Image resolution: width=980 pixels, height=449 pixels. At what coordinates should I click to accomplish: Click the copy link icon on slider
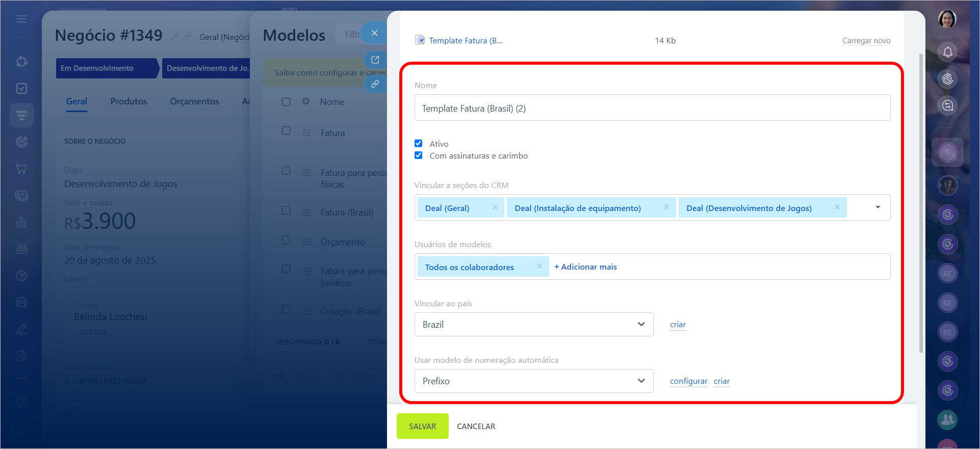pyautogui.click(x=375, y=84)
